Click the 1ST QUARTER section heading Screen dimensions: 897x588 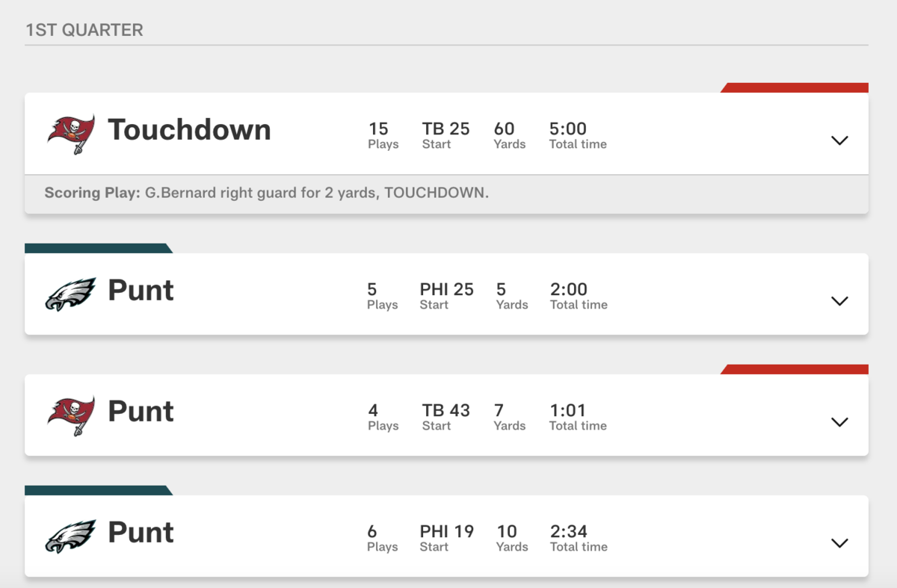pyautogui.click(x=84, y=31)
